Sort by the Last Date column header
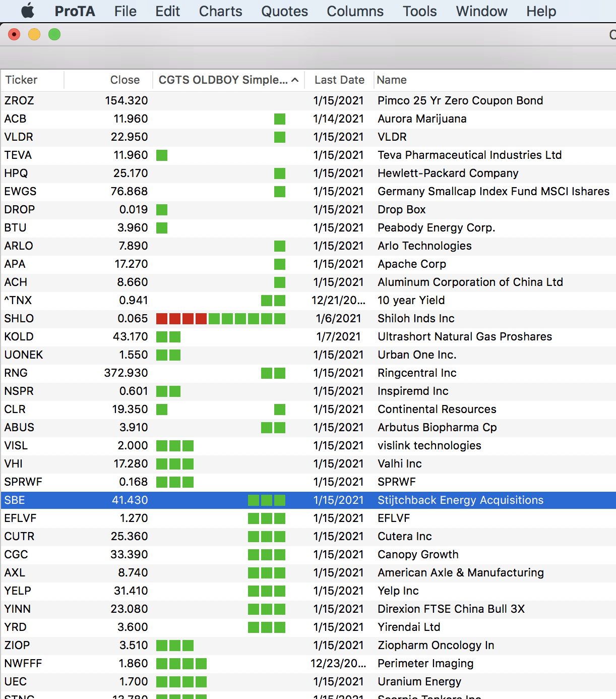The width and height of the screenshot is (616, 699). (339, 80)
